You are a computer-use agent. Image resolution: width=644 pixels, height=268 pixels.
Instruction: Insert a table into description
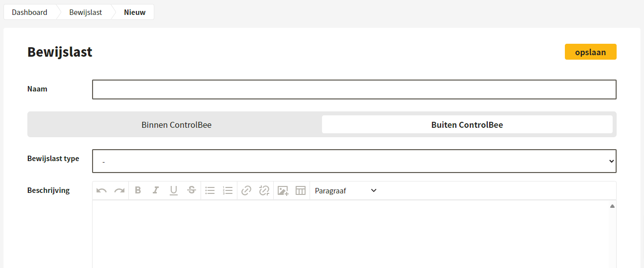301,190
